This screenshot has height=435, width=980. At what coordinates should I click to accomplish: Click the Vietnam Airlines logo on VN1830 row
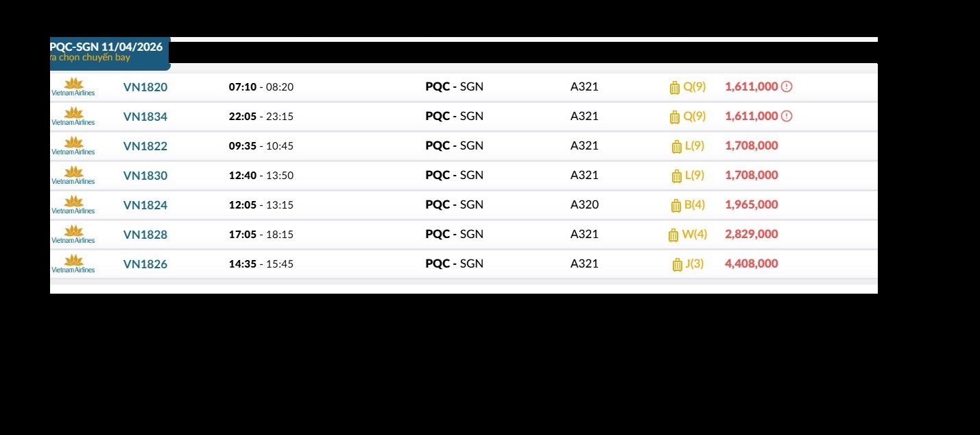click(x=73, y=175)
